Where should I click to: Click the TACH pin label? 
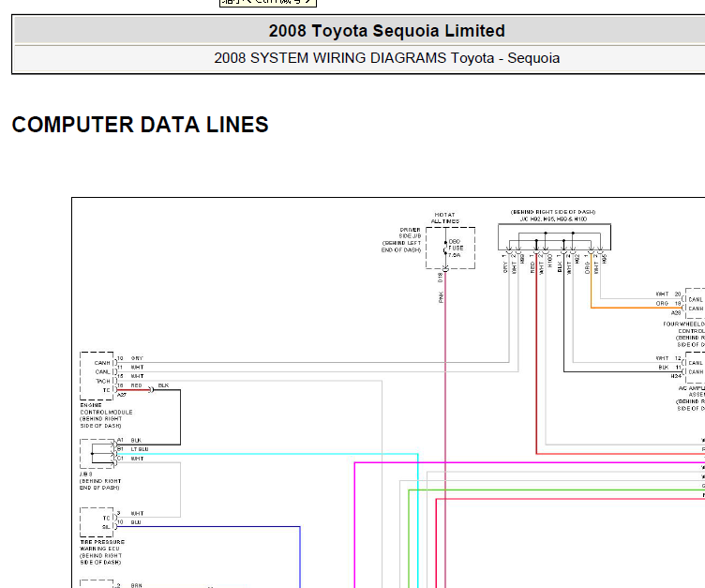(x=103, y=381)
